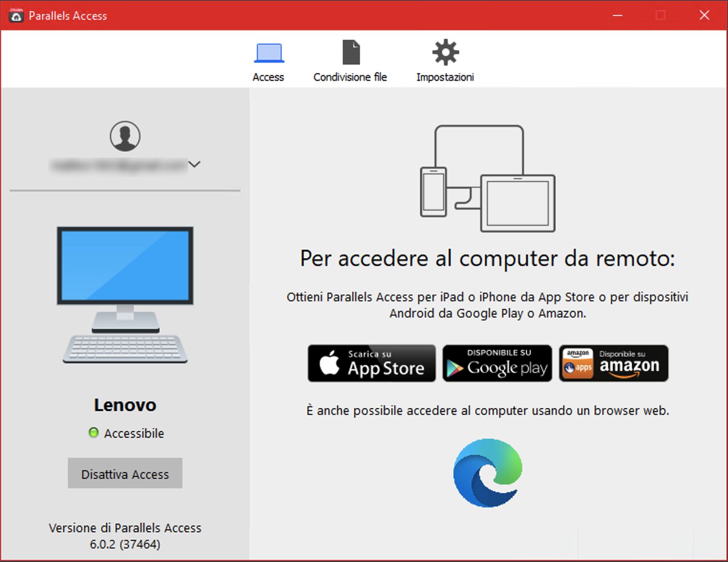Close the Parallels Access window
This screenshot has height=562, width=728.
(704, 15)
